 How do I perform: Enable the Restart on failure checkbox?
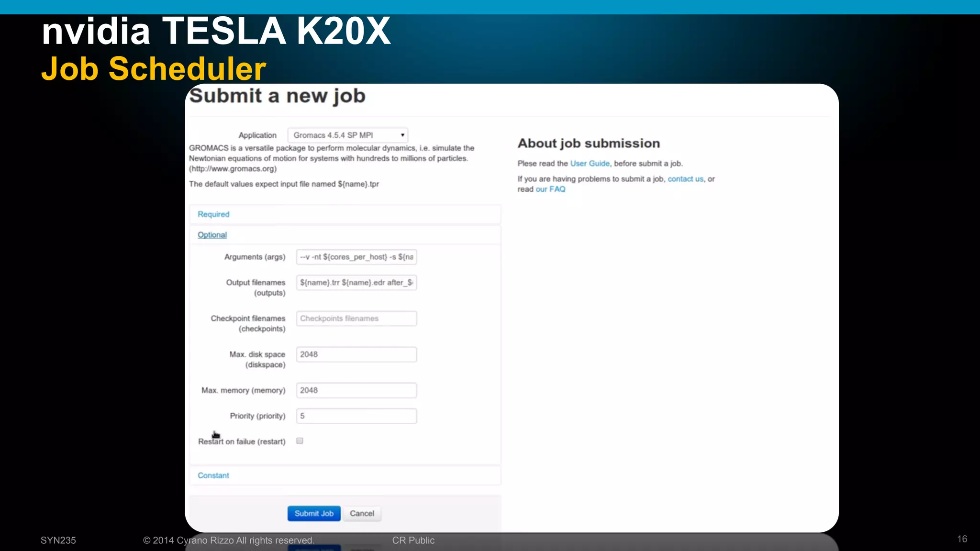pos(300,441)
